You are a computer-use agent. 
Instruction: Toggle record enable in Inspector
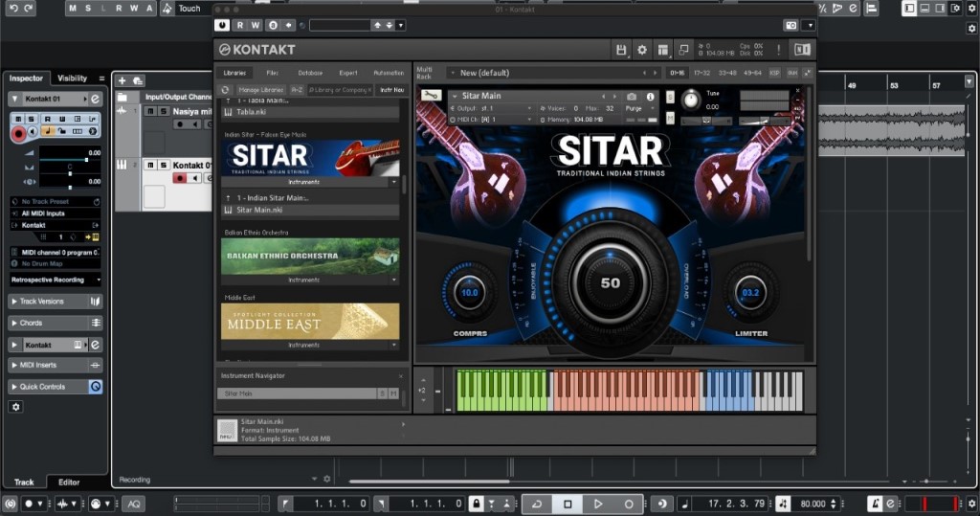click(18, 133)
